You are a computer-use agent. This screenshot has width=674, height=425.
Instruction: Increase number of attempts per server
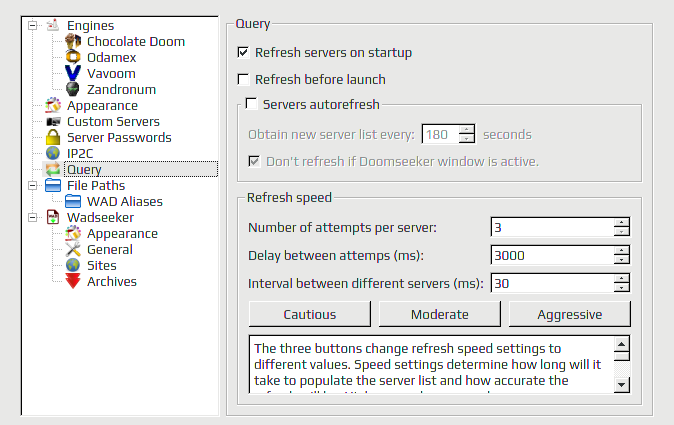pos(621,222)
